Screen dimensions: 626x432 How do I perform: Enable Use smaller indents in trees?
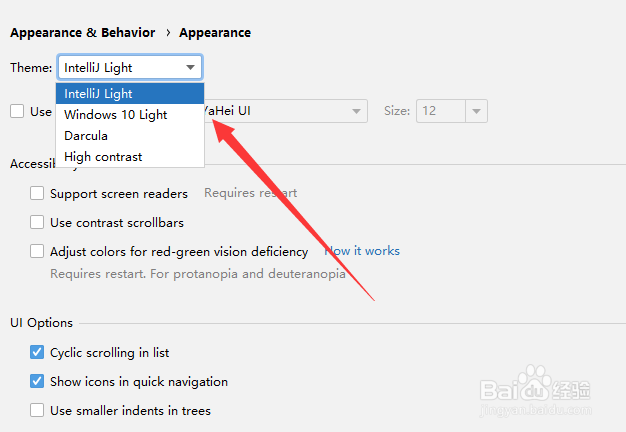pos(37,410)
